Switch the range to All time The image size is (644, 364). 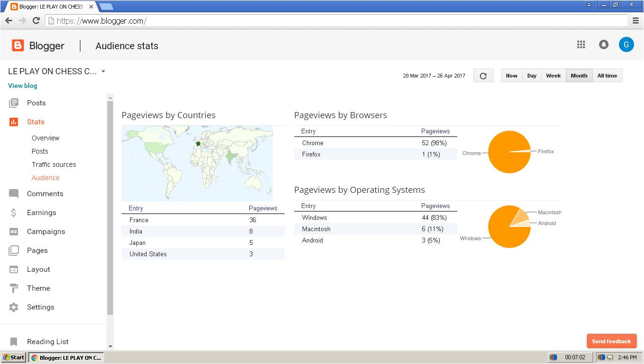(607, 76)
